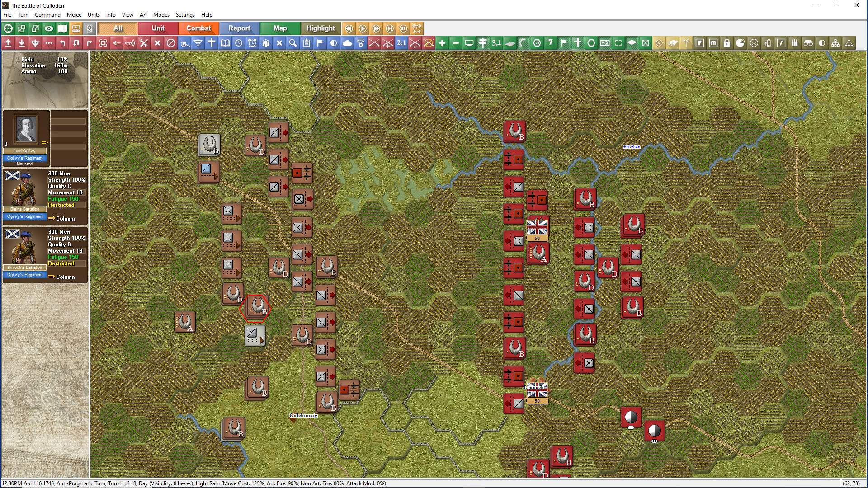
Task: Click the magnifying glass search icon
Action: 293,43
